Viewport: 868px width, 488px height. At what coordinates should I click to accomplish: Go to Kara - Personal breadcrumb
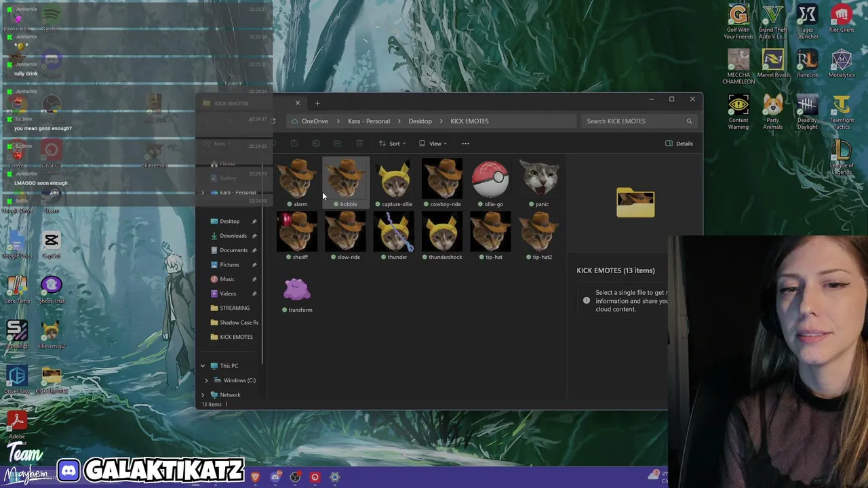coord(369,121)
